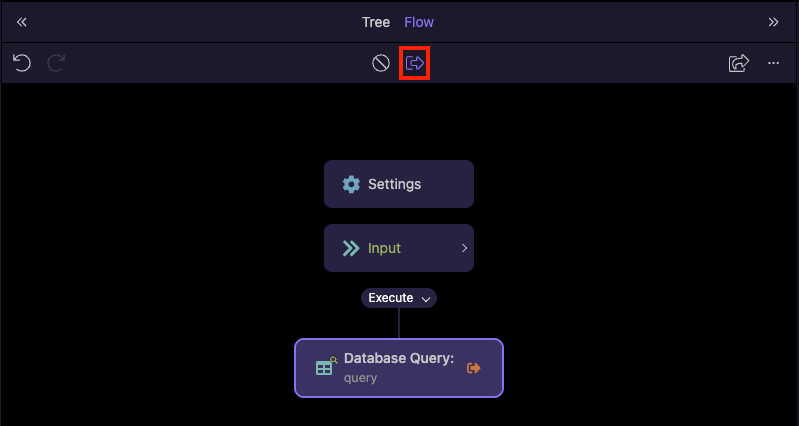The image size is (799, 426).
Task: Switch to the Tree tab
Action: pos(376,22)
